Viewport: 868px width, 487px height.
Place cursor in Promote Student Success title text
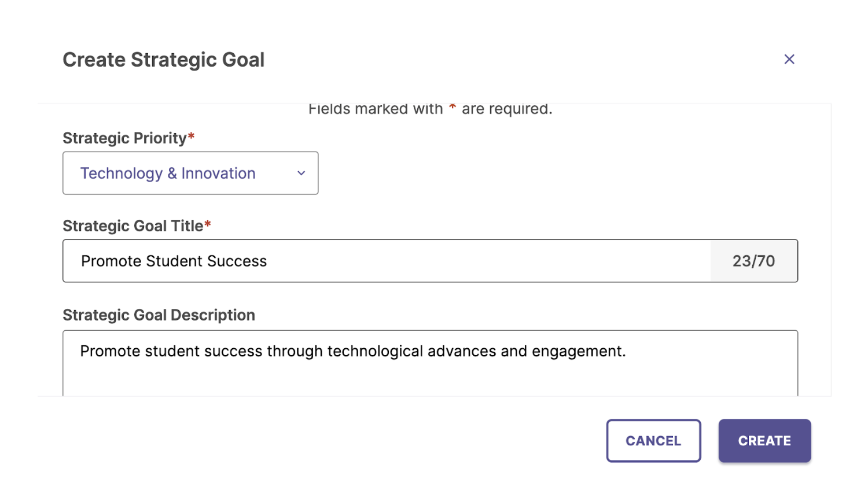tap(174, 261)
